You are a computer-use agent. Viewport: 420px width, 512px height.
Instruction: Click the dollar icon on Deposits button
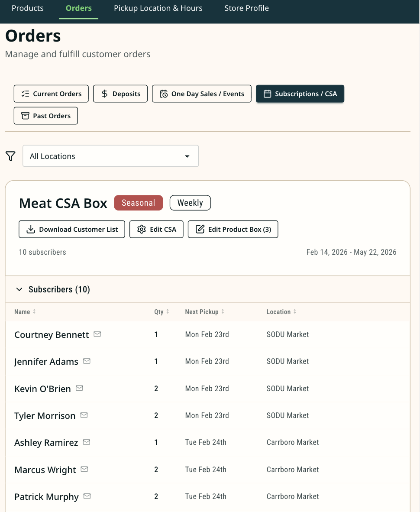104,94
